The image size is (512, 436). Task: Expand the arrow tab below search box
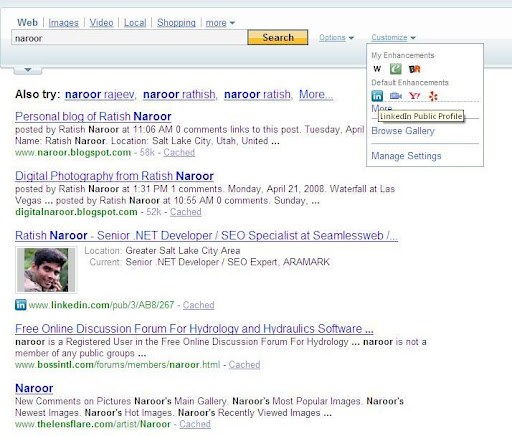(28, 70)
